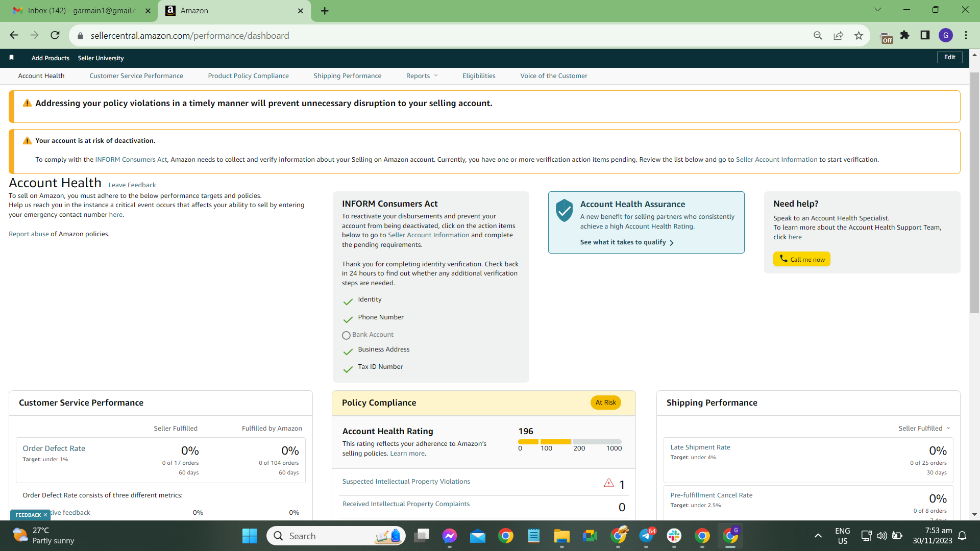
Task: Click the Edit button in the top bar
Action: (950, 57)
